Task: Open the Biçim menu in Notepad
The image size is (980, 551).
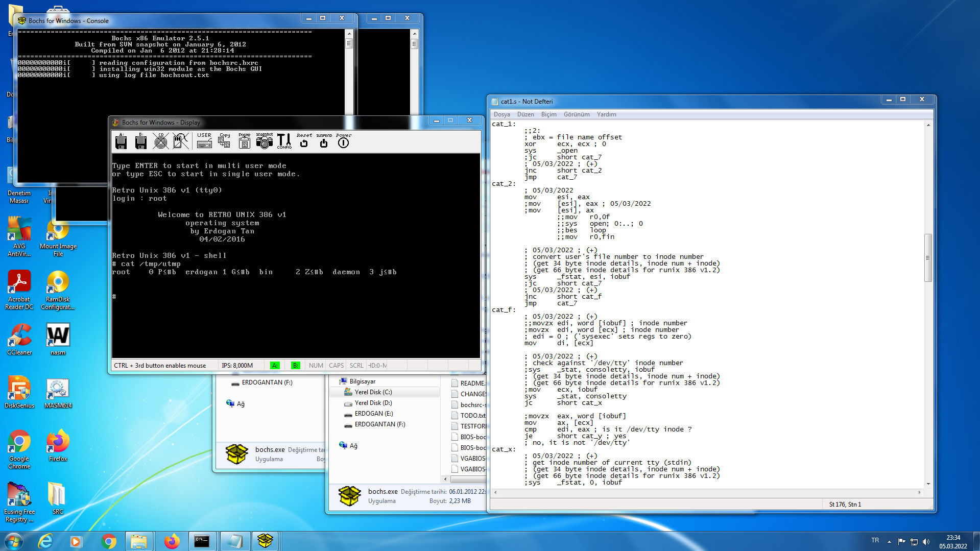Action: [548, 114]
